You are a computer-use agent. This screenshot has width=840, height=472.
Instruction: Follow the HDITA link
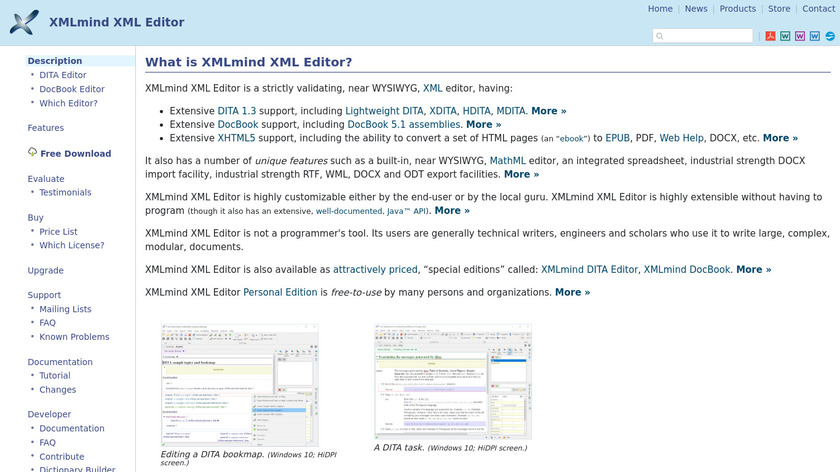pyautogui.click(x=476, y=111)
